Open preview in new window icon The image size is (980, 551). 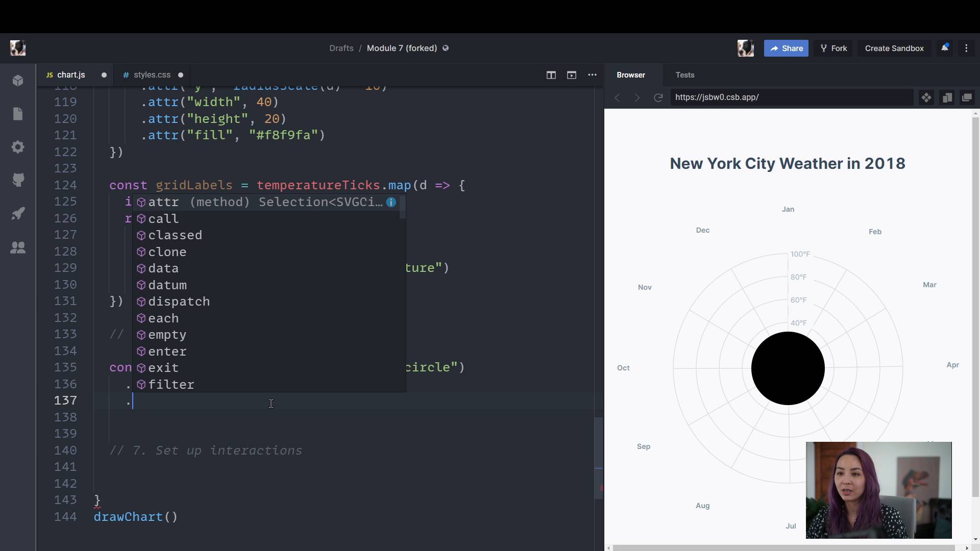tap(967, 97)
